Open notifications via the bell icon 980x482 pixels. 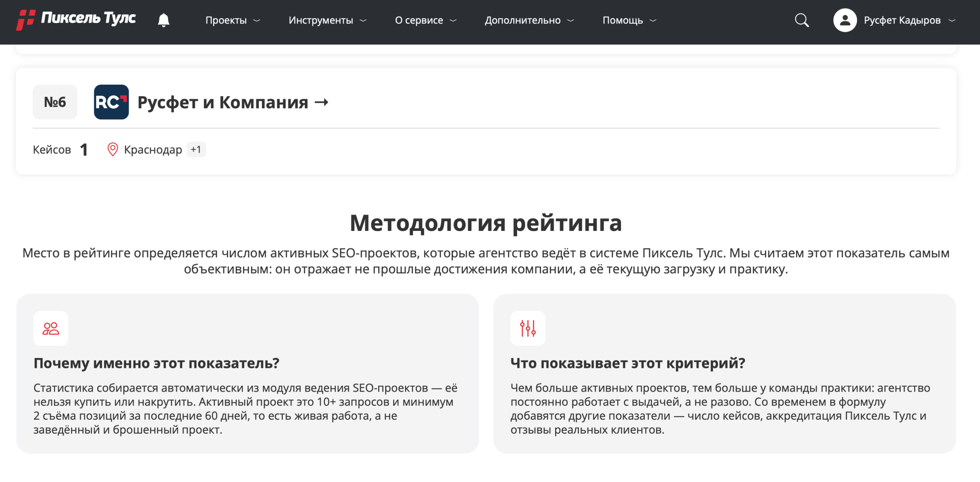(x=163, y=20)
